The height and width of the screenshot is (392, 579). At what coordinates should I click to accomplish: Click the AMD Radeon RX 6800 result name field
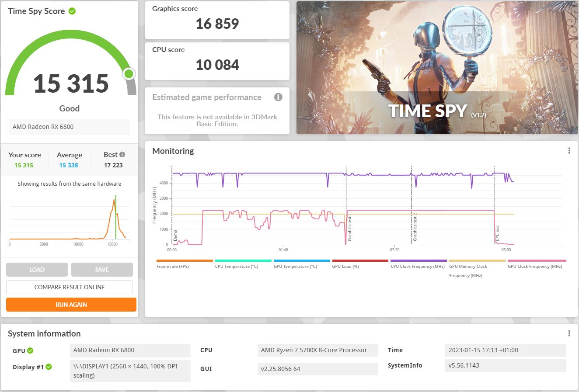click(69, 127)
